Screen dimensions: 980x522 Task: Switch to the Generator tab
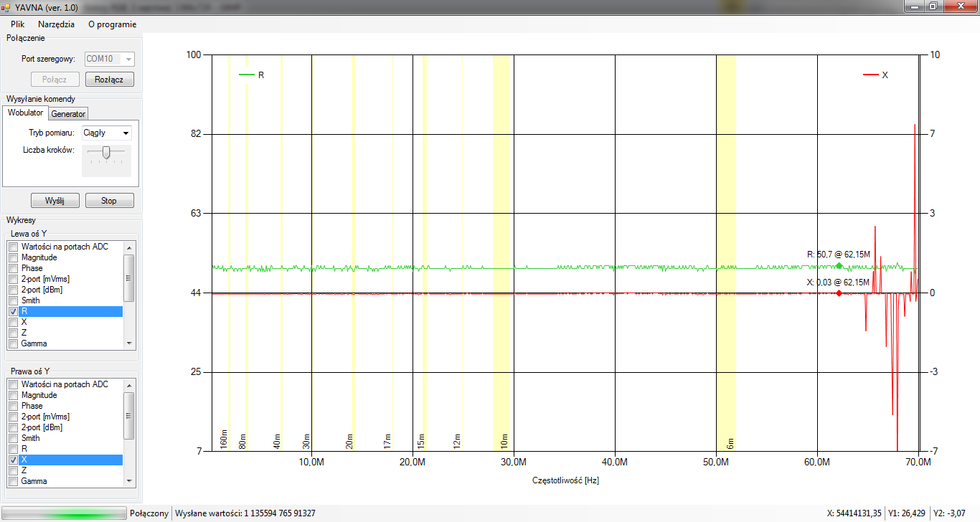[x=68, y=114]
